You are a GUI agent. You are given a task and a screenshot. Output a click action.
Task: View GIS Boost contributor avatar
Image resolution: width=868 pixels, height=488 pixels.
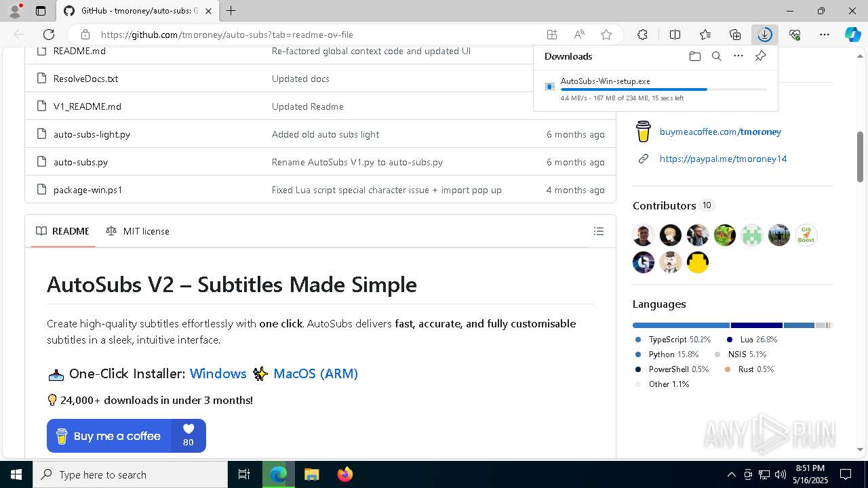[x=806, y=235]
